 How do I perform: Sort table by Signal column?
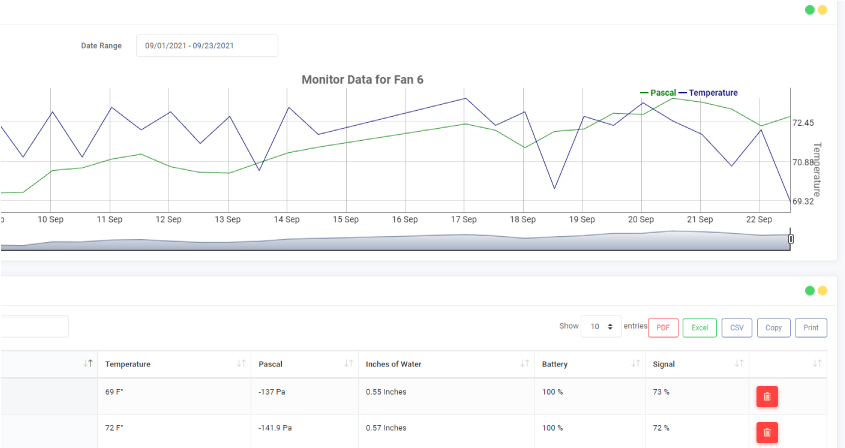[695, 364]
